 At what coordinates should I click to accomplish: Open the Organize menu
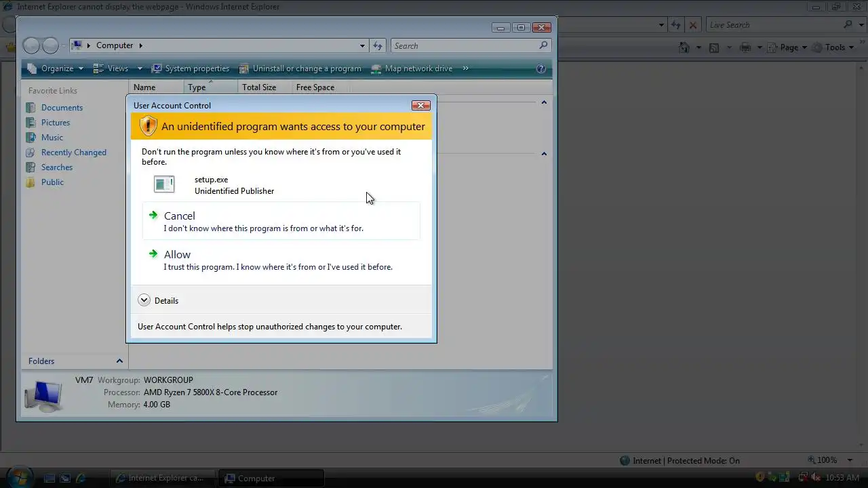[x=56, y=68]
